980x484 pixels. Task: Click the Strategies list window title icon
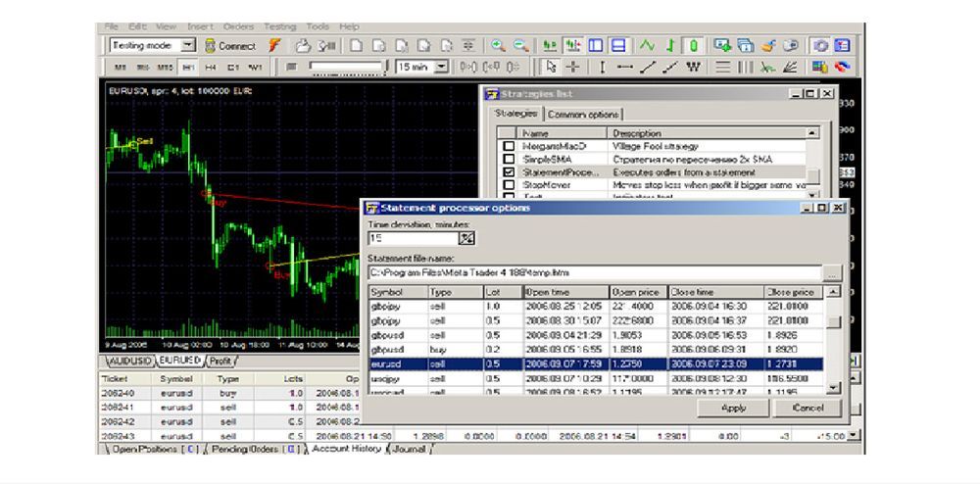point(493,94)
